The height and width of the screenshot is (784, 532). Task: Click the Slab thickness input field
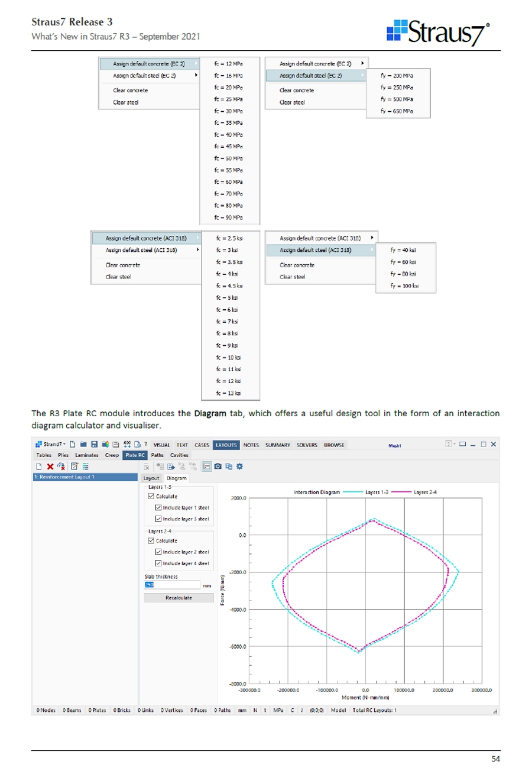pos(172,585)
